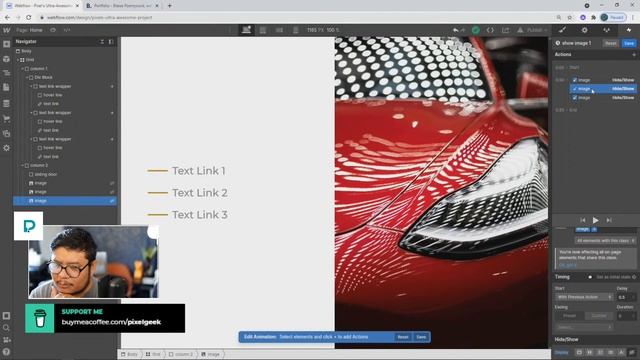Jump animation preview to end
This screenshot has width=640, height=360.
[x=609, y=220]
